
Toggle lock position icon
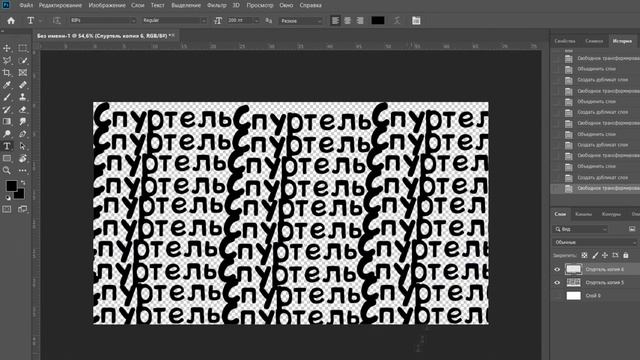[x=605, y=256]
